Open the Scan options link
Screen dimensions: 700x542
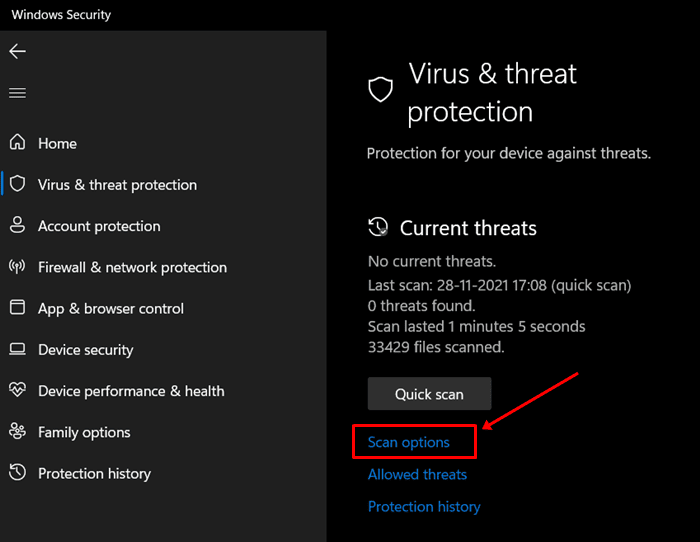click(409, 442)
